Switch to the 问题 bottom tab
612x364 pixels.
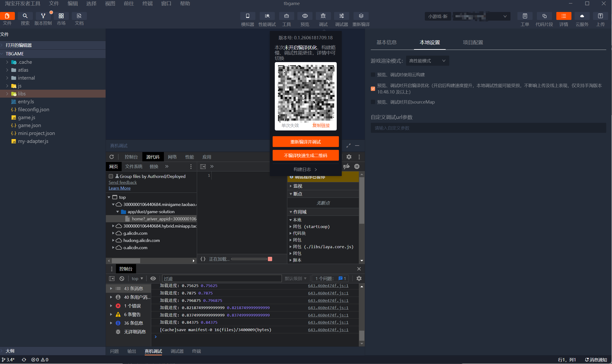(114, 351)
